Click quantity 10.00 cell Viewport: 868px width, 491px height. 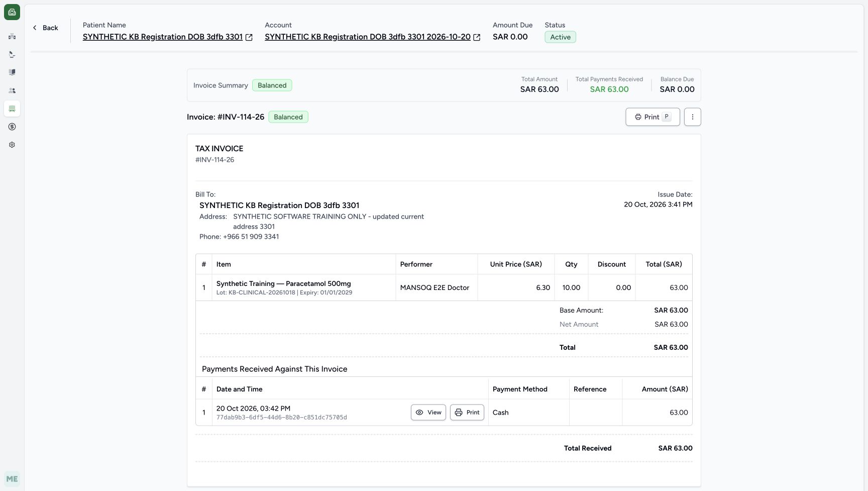[x=571, y=287]
